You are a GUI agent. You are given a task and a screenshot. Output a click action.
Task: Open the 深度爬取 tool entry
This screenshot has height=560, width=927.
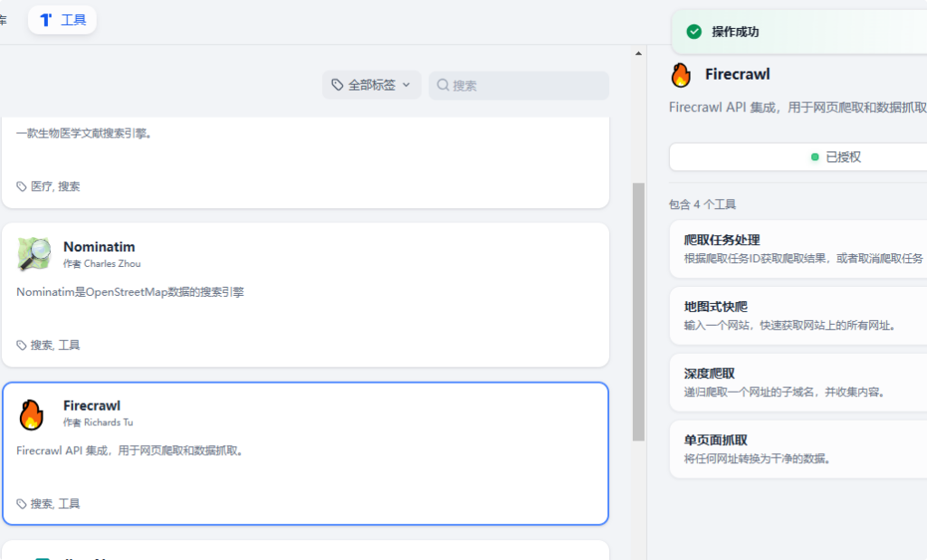pos(798,382)
